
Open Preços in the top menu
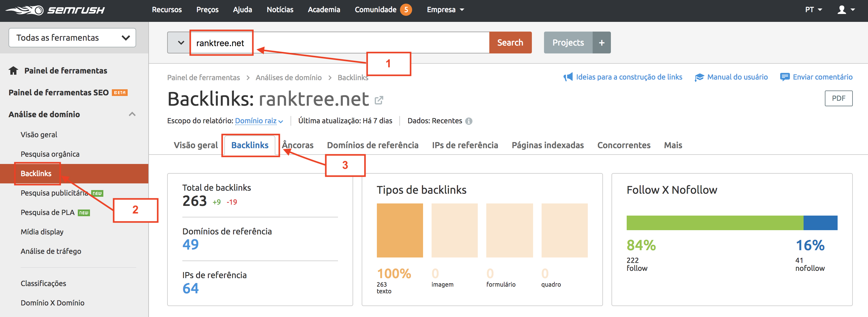point(207,10)
